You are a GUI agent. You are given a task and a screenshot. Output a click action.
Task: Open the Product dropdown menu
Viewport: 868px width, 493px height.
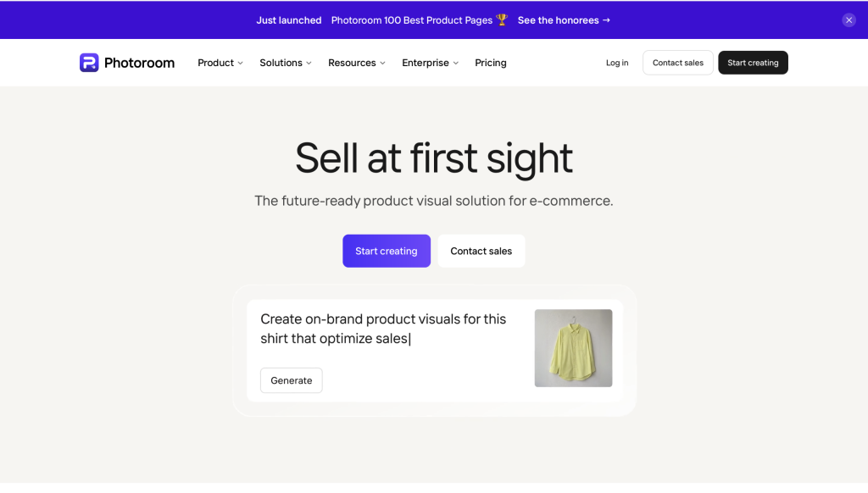click(220, 63)
